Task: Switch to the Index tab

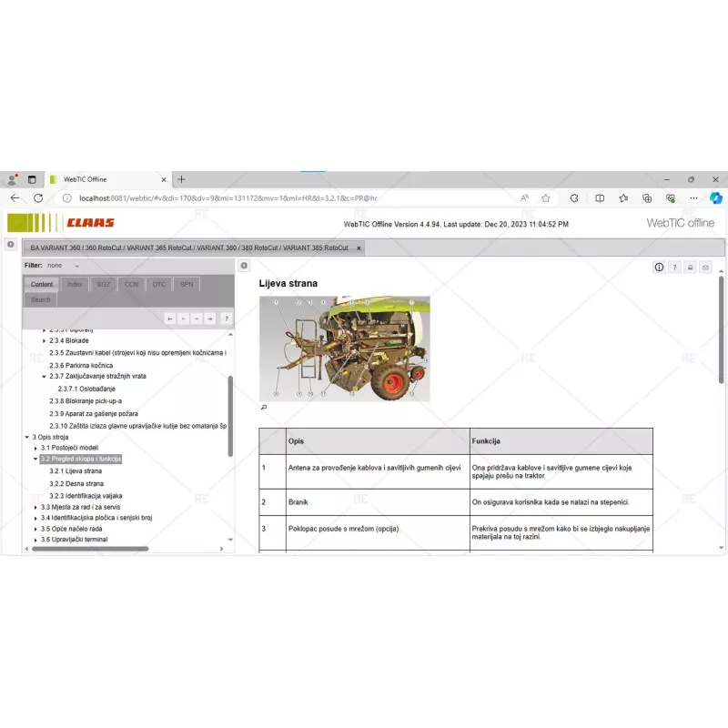Action: (x=75, y=284)
